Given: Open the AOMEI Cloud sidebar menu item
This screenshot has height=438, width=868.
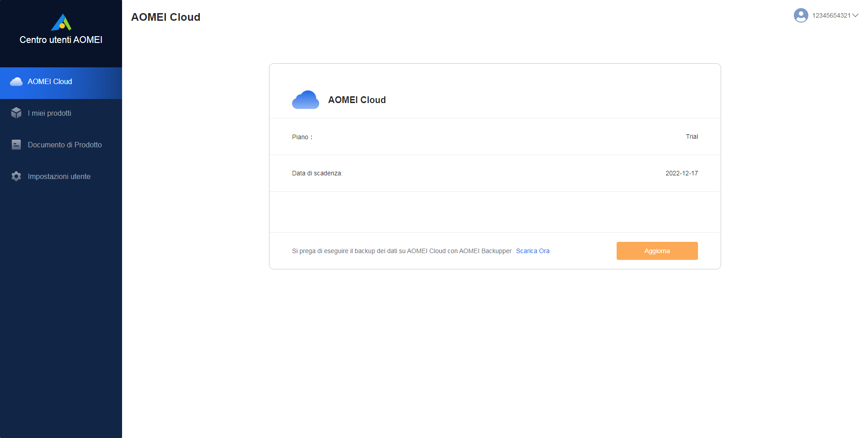Looking at the screenshot, I should coord(61,83).
